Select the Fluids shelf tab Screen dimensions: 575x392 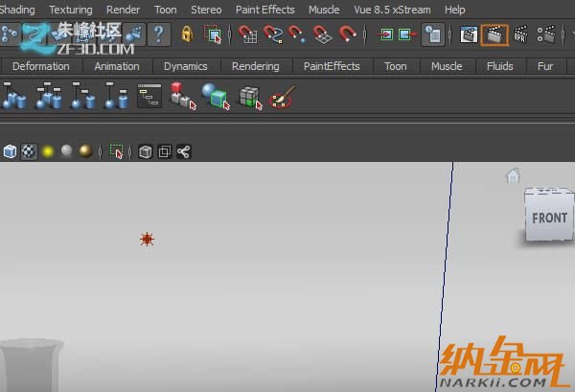click(499, 66)
